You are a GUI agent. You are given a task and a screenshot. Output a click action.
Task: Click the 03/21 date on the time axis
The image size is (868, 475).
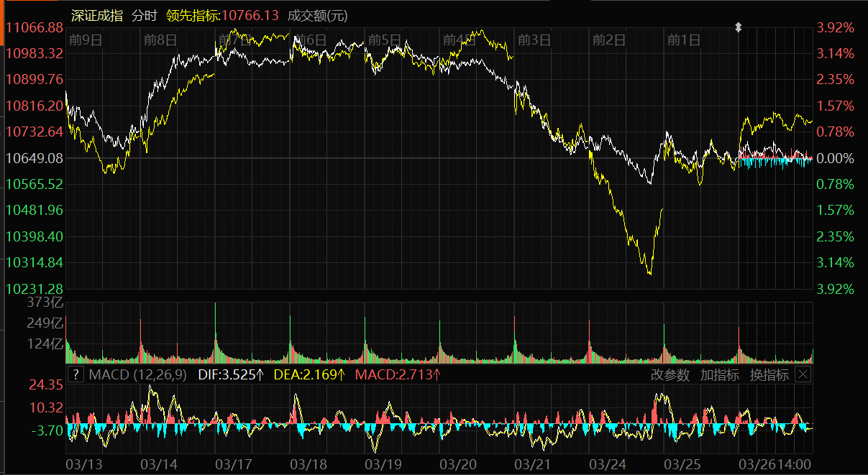[533, 465]
